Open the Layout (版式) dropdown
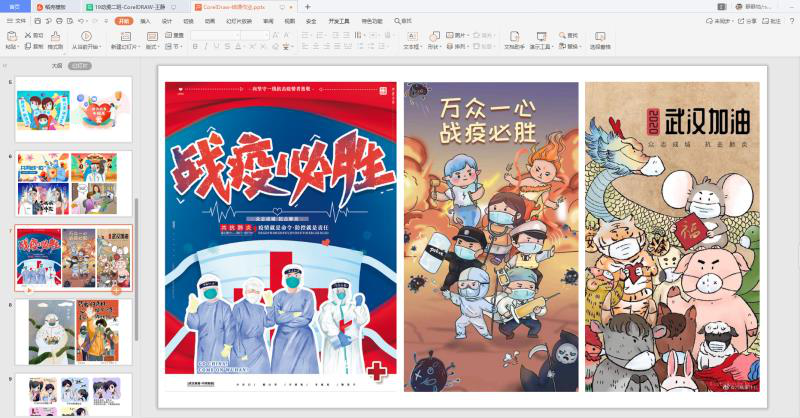 coord(152,46)
